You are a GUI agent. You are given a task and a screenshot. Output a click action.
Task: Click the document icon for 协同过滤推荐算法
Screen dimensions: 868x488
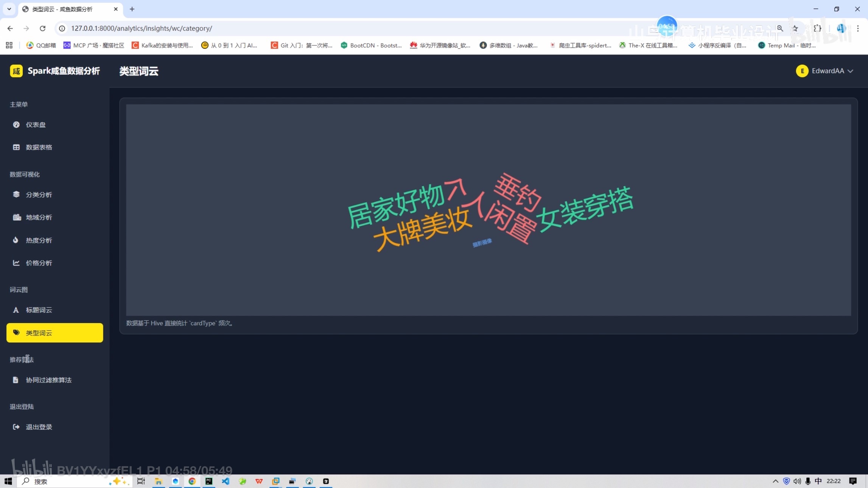pos(16,380)
